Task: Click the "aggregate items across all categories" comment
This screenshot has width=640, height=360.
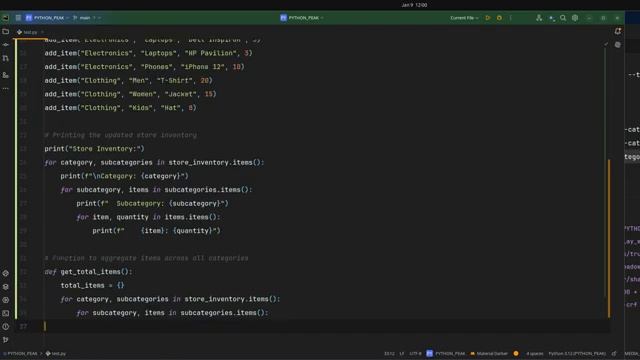Action: point(146,258)
